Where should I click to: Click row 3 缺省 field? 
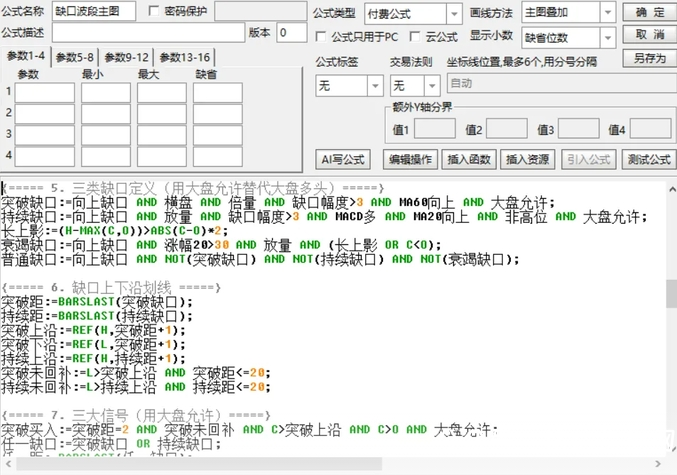tap(218, 135)
